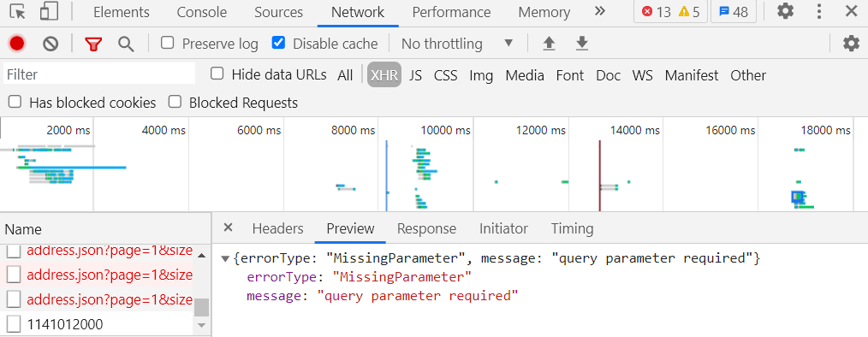Toggle the device toolbar icon
868x337 pixels.
pos(50,12)
